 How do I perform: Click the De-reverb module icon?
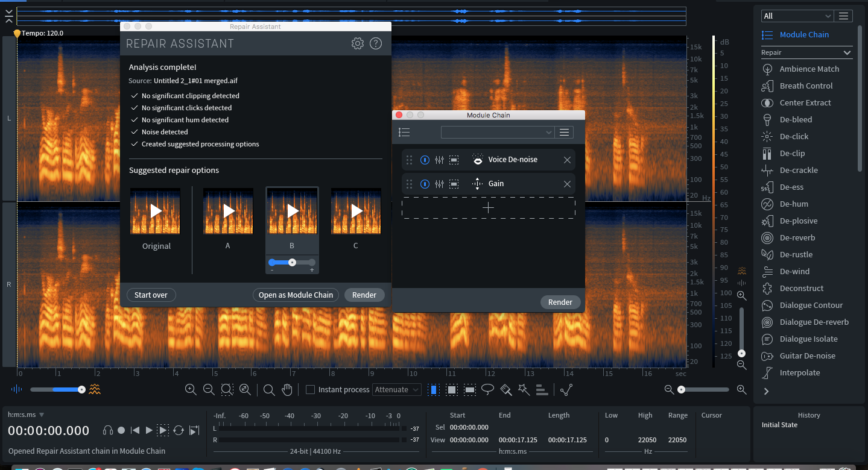pos(767,238)
